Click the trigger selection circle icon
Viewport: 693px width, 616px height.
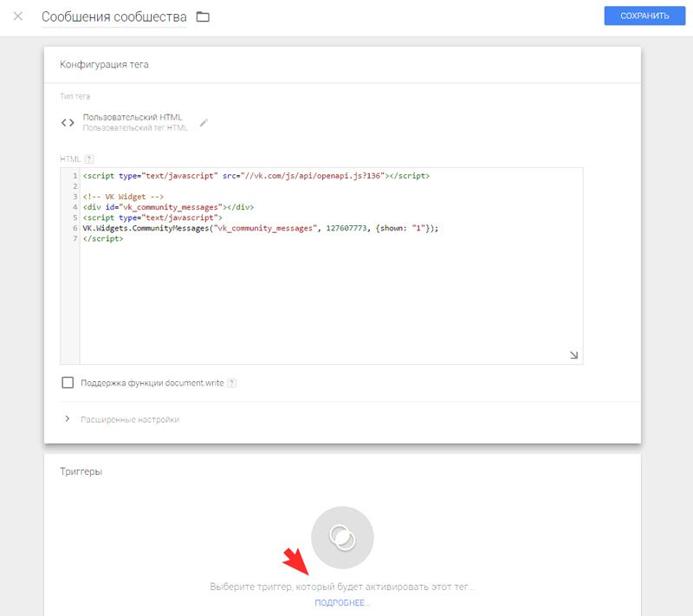[342, 537]
